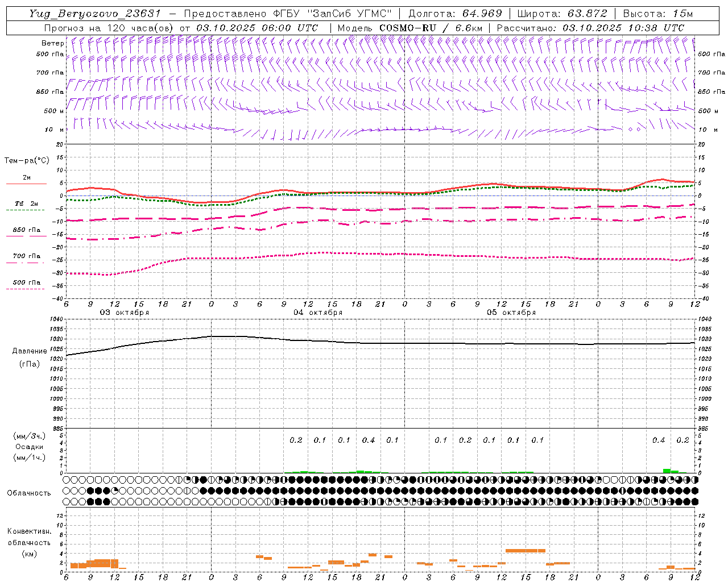Click the 03 октября date label
This screenshot has height=582, width=728.
(x=125, y=313)
